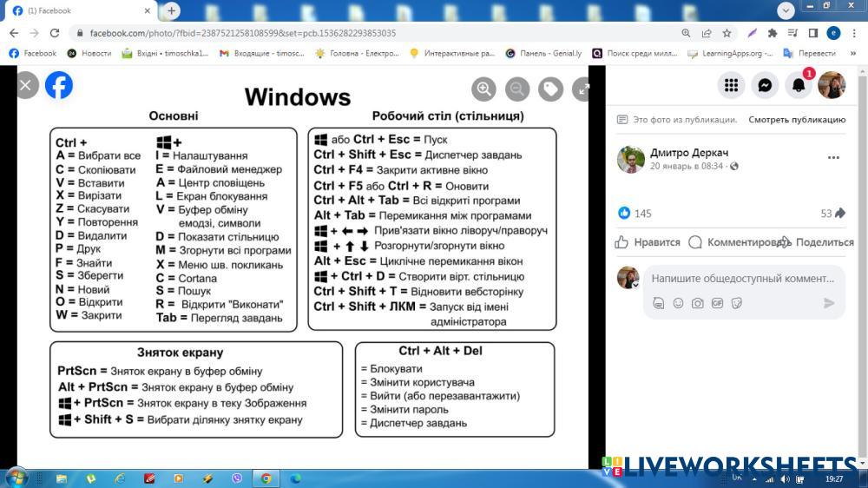This screenshot has width=868, height=488.
Task: Insert an emoji in the comment
Action: point(678,303)
